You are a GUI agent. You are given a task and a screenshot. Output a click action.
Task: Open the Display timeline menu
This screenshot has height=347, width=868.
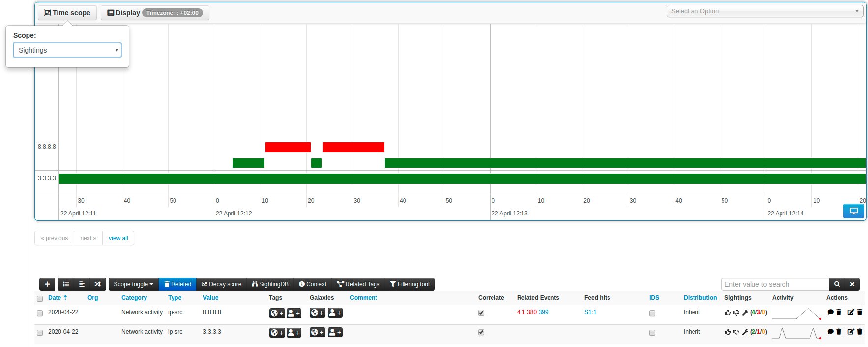[155, 13]
